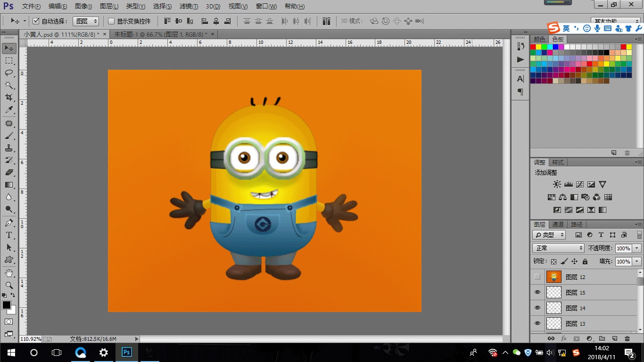This screenshot has width=644, height=362.
Task: Hide 图层 13 with its eye icon
Action: [537, 323]
